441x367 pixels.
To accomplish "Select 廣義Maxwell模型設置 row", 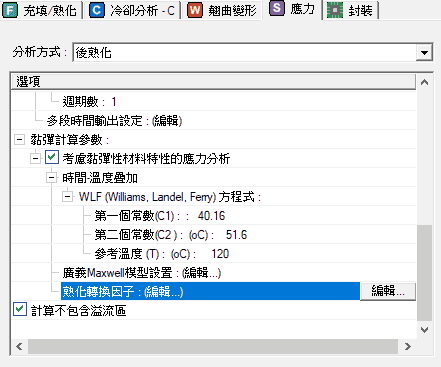I will point(142,273).
